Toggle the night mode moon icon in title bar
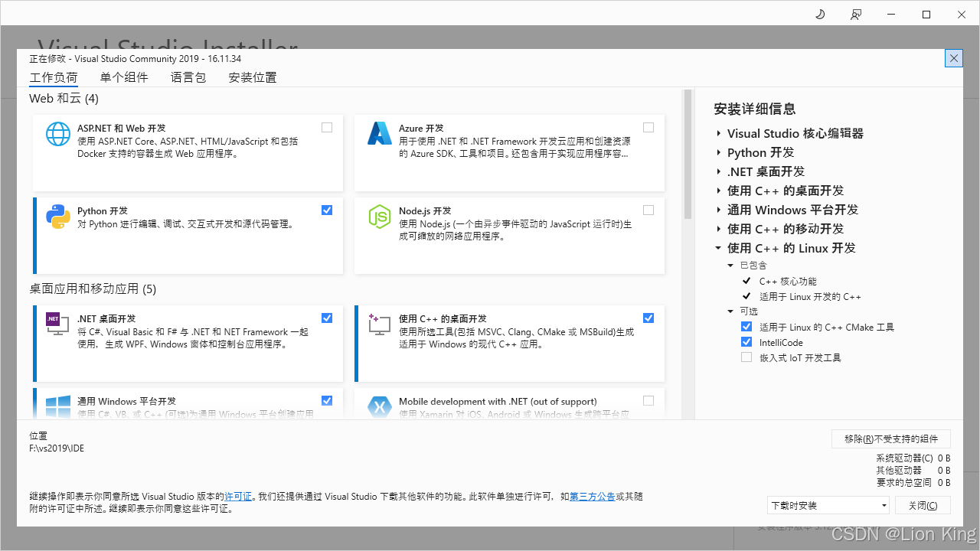980x551 pixels. point(820,15)
